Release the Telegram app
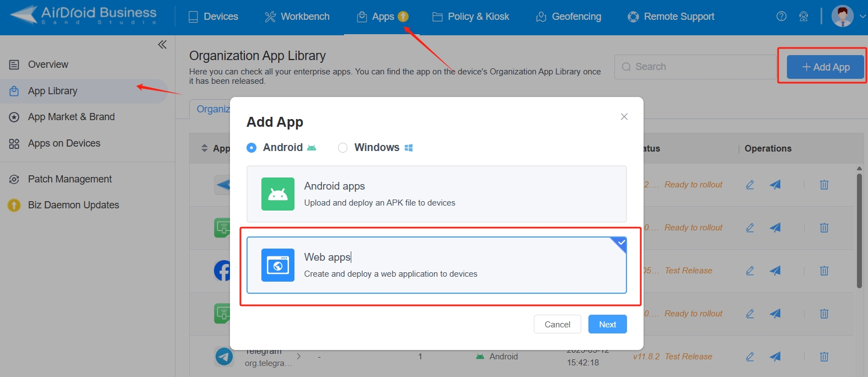868x377 pixels. [775, 357]
